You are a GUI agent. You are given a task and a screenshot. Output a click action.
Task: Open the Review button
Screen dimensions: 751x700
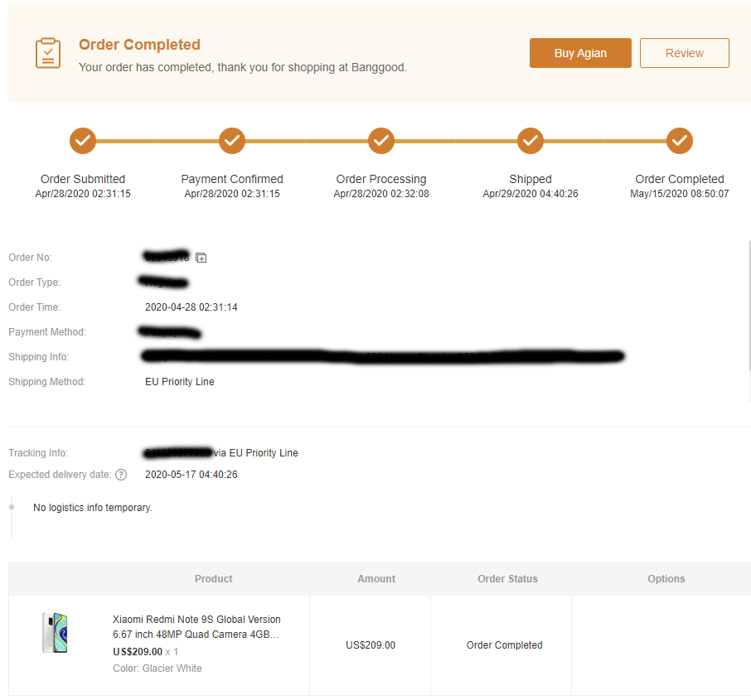684,53
